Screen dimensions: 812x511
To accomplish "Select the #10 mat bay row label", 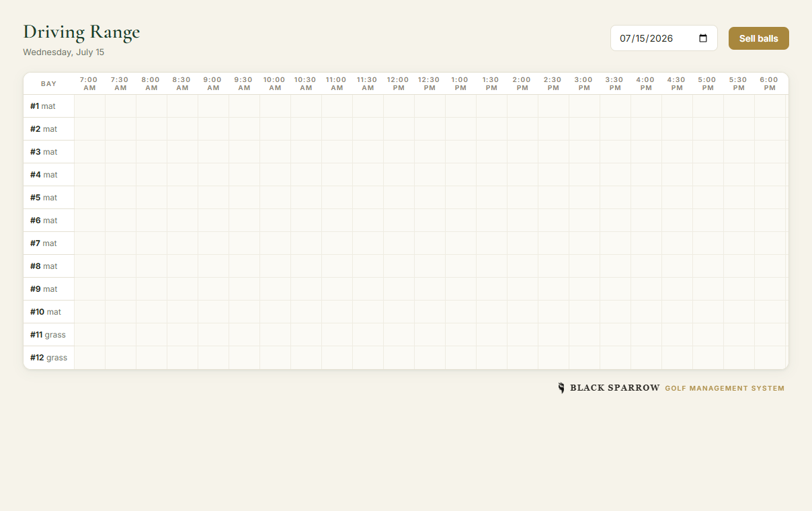I will [x=49, y=312].
